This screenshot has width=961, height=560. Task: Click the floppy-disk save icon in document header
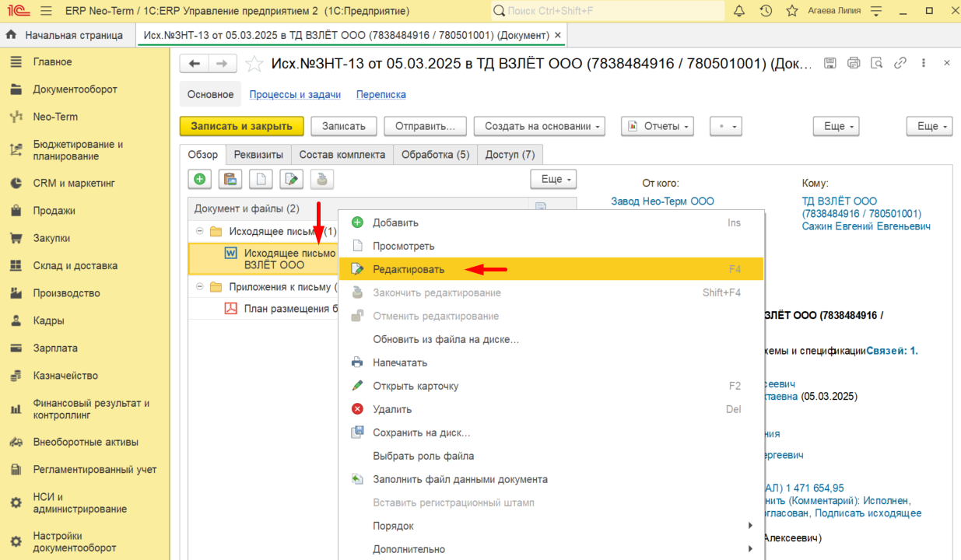click(830, 63)
